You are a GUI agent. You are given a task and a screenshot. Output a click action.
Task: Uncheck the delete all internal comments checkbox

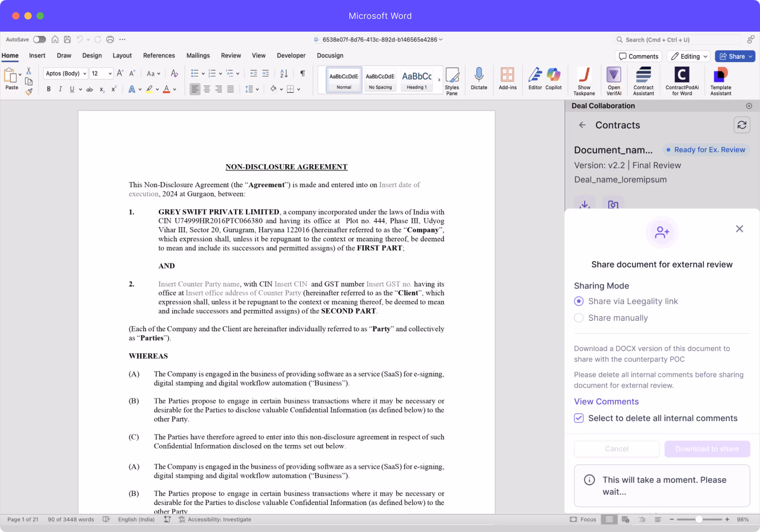tap(579, 418)
